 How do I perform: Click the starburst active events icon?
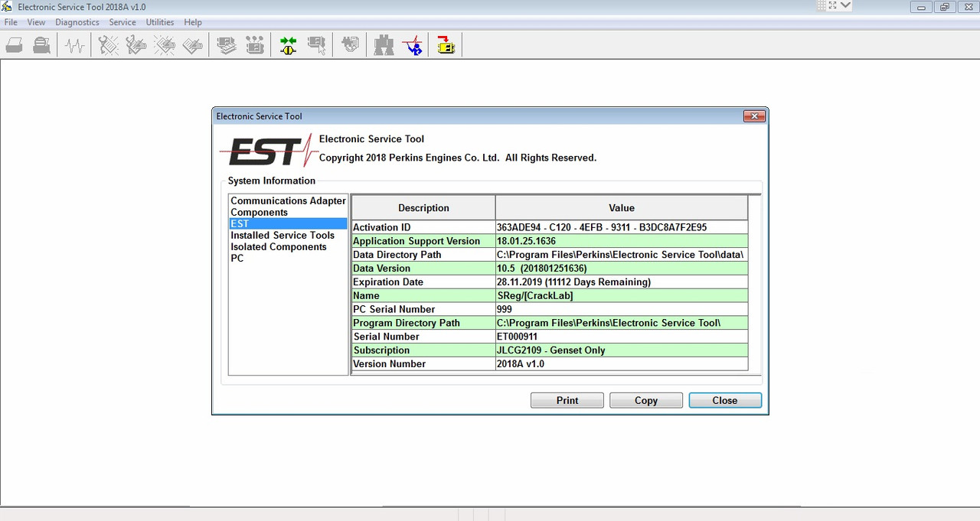tap(165, 46)
